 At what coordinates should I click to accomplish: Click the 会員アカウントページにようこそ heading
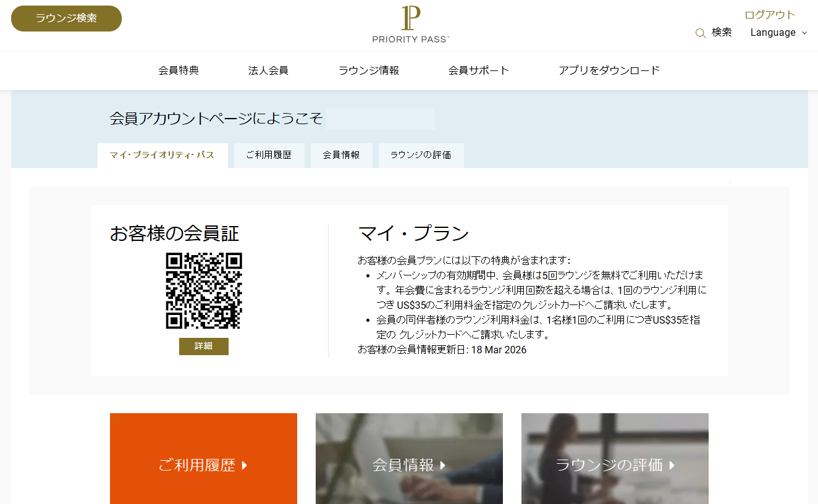coord(216,119)
